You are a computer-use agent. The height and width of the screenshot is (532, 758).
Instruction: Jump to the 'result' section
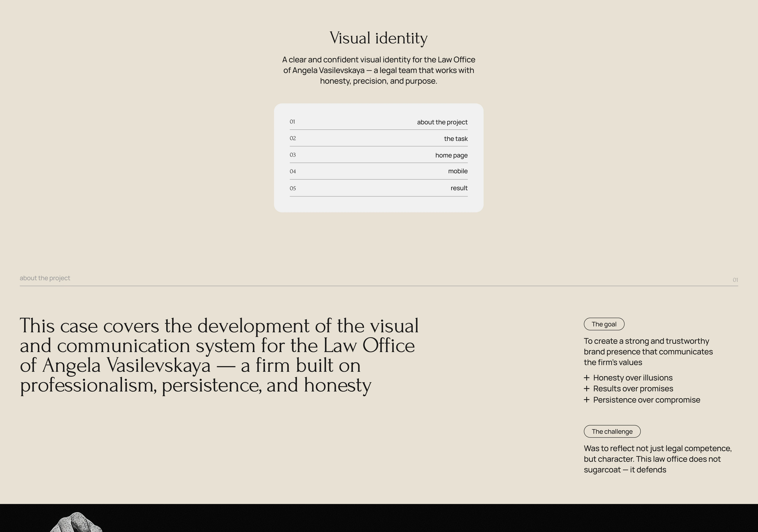coord(459,188)
